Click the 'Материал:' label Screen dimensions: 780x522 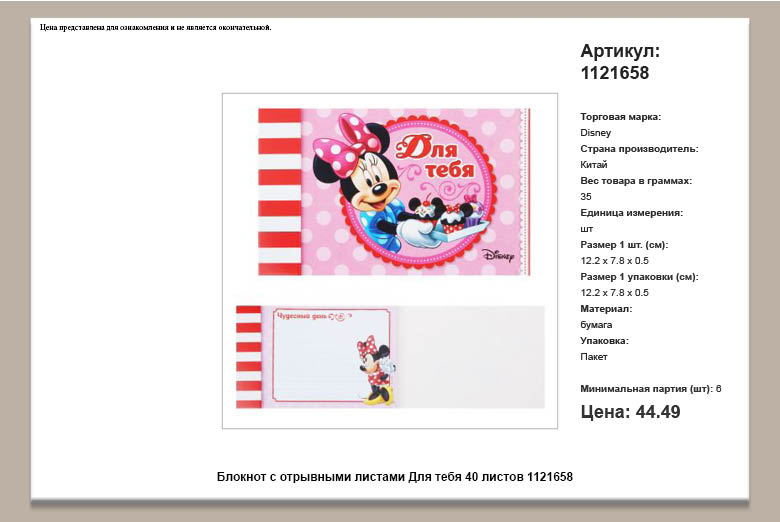point(606,309)
